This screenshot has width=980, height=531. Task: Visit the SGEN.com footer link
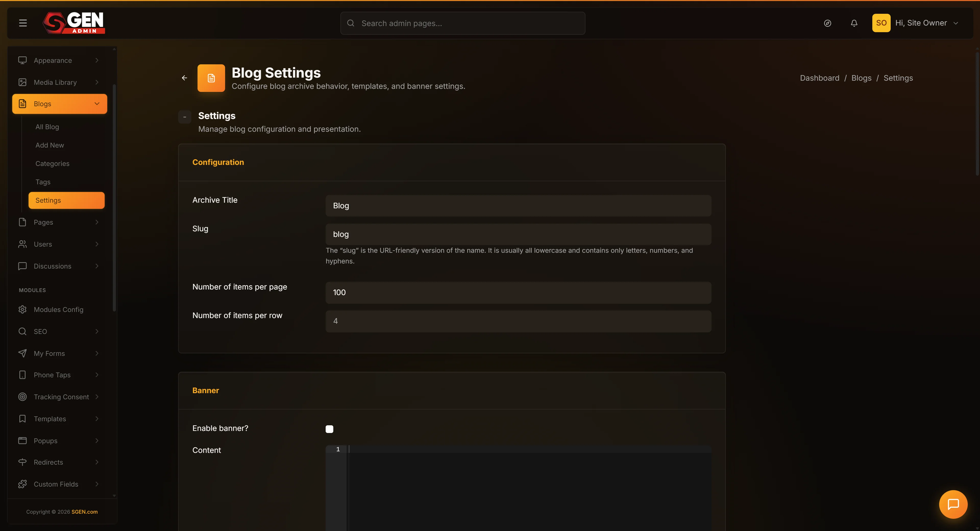84,512
